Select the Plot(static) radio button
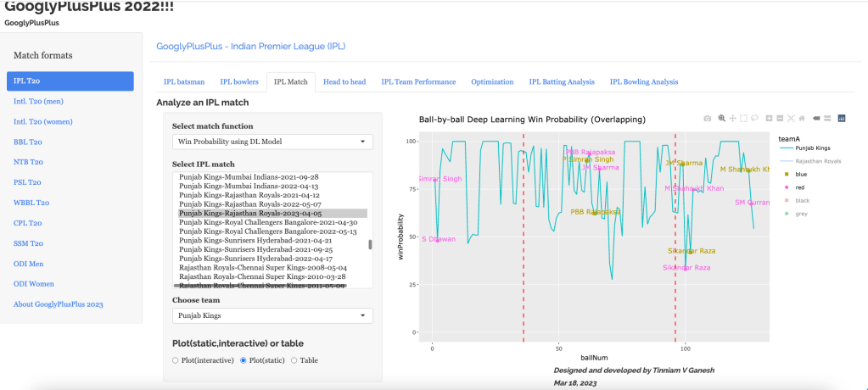 (244, 360)
